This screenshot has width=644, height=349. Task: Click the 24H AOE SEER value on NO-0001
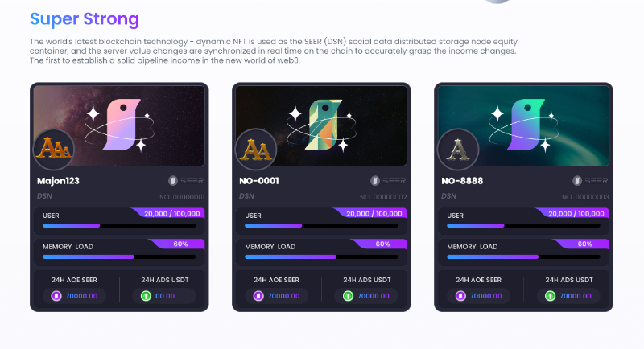click(x=284, y=296)
